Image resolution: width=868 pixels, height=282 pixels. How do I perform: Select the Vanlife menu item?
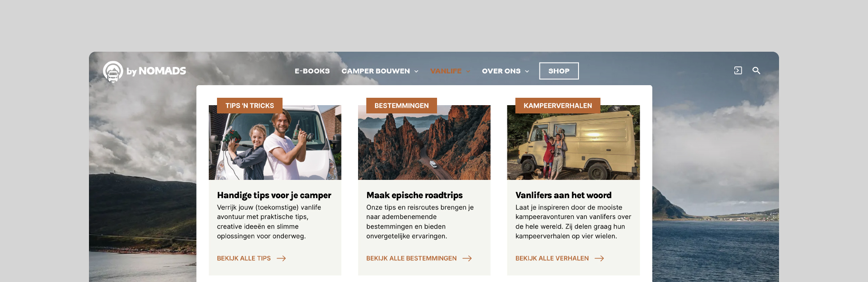[446, 71]
